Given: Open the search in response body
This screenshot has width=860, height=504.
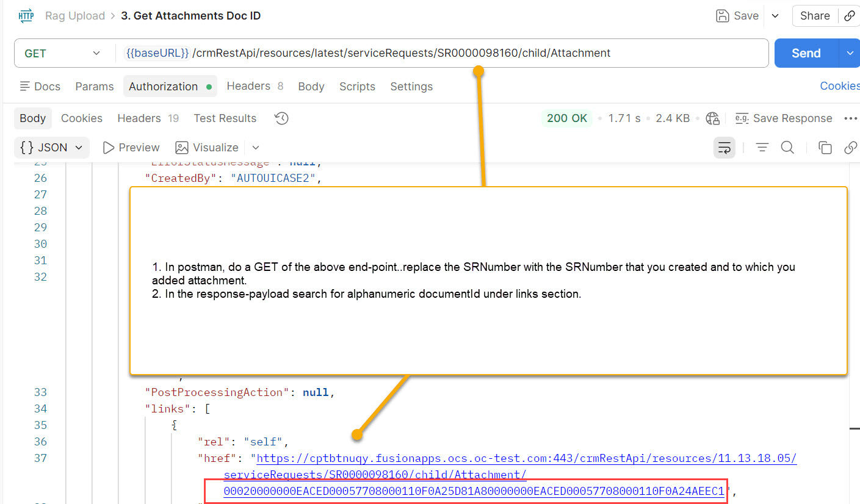Looking at the screenshot, I should point(787,147).
